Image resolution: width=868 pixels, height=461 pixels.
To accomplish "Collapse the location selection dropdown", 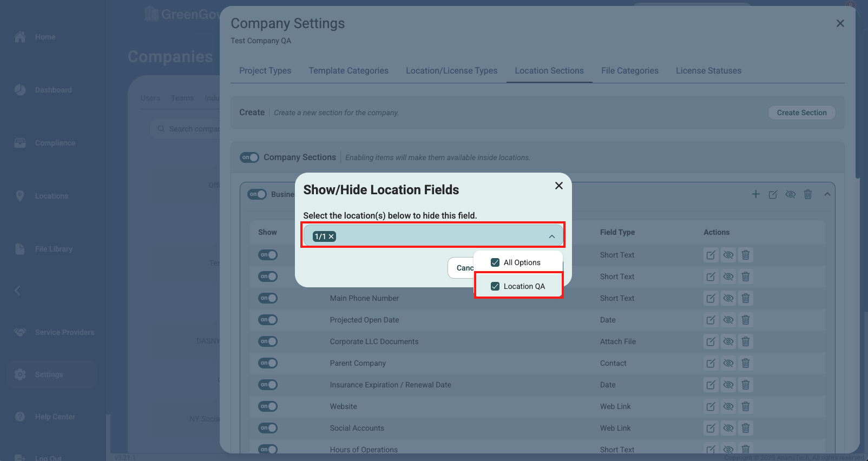I will point(551,236).
